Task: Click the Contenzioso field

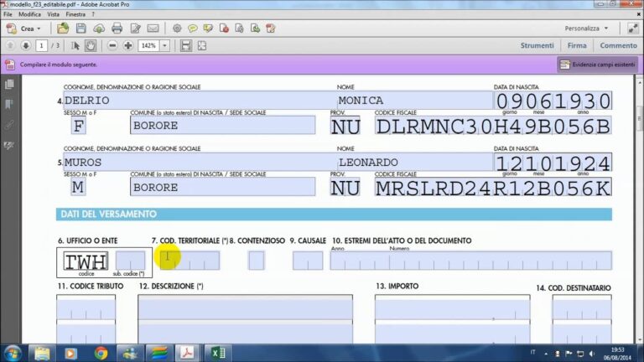Action: 257,261
